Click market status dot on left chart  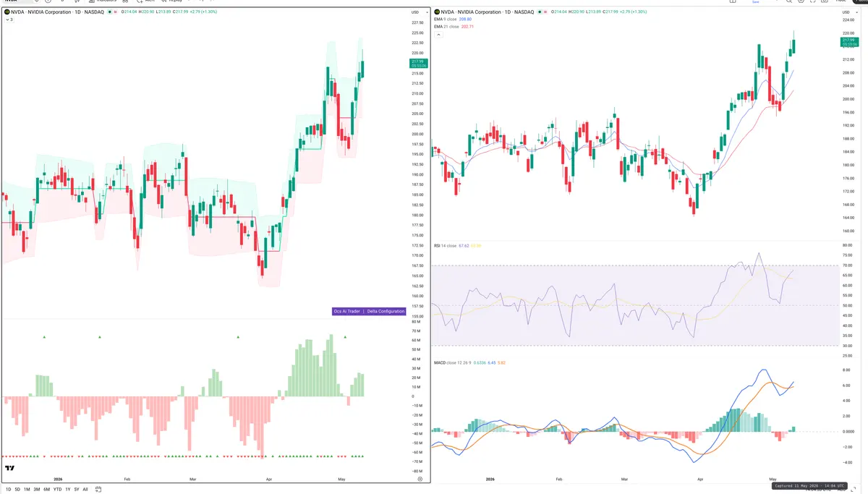coord(109,12)
